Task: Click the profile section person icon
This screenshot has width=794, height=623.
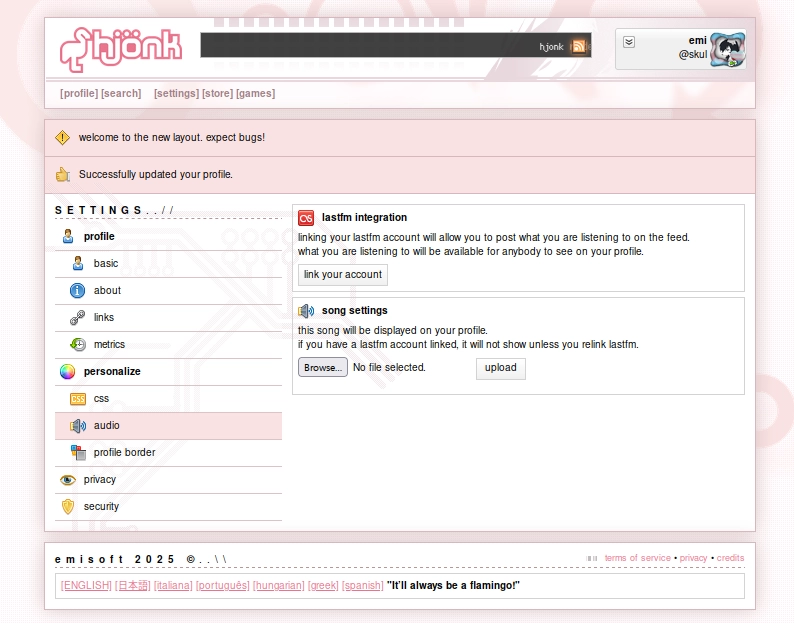Action: click(68, 236)
